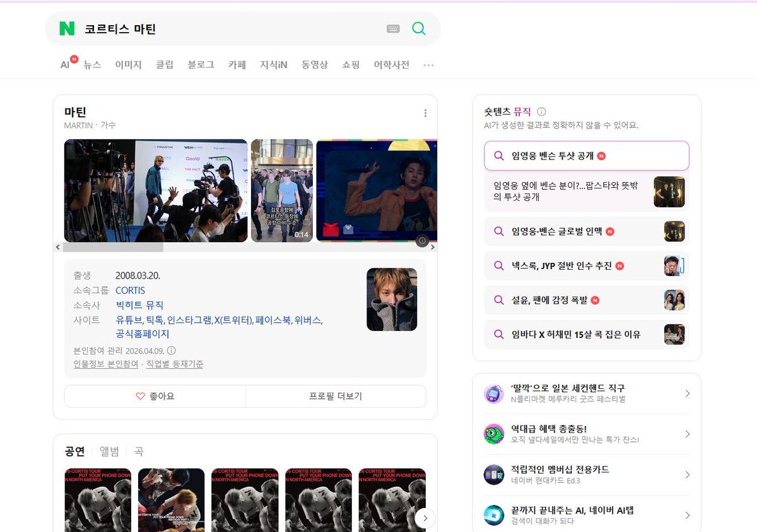
Task: Switch to the 뉴스 tab
Action: coord(92,65)
